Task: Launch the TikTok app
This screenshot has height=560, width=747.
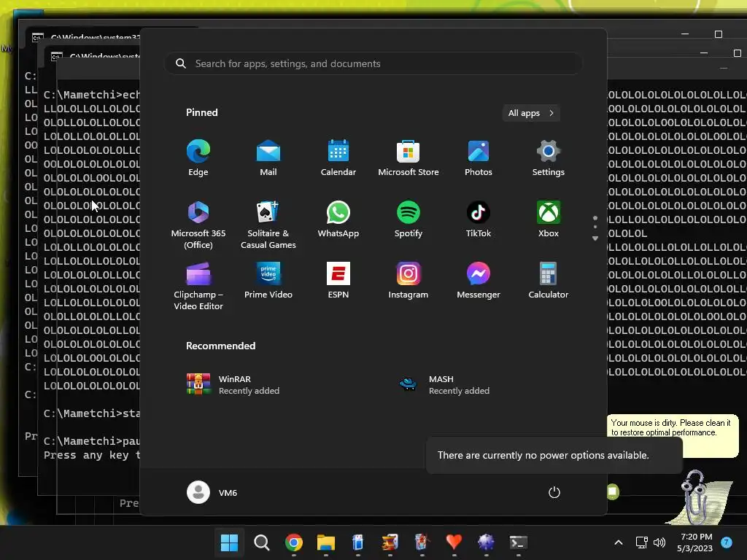Action: click(x=479, y=219)
